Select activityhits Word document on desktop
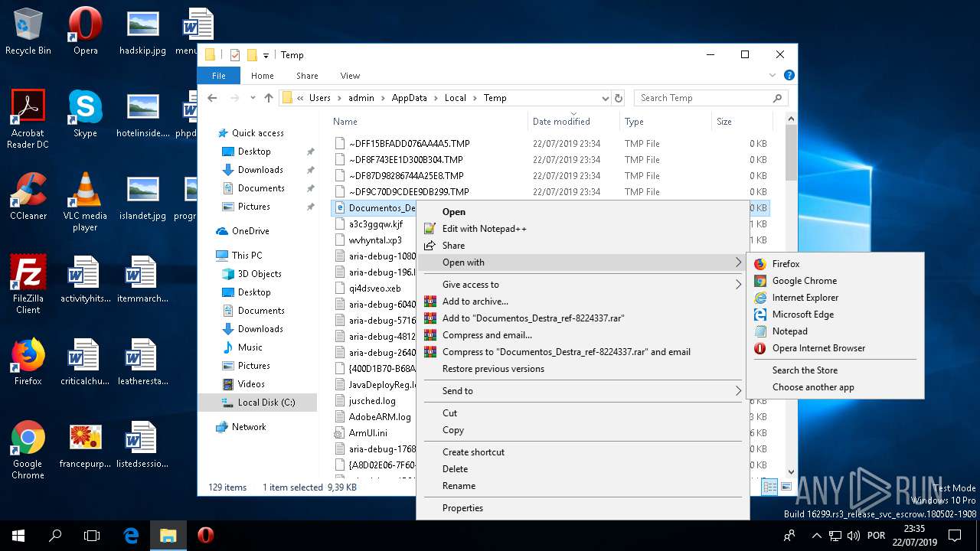Image resolution: width=980 pixels, height=551 pixels. (86, 279)
